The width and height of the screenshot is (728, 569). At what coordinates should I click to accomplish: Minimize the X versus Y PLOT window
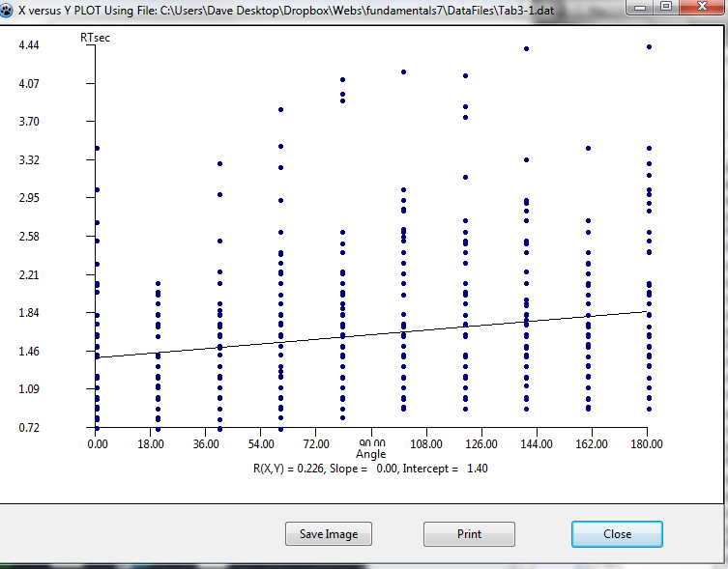[640, 7]
